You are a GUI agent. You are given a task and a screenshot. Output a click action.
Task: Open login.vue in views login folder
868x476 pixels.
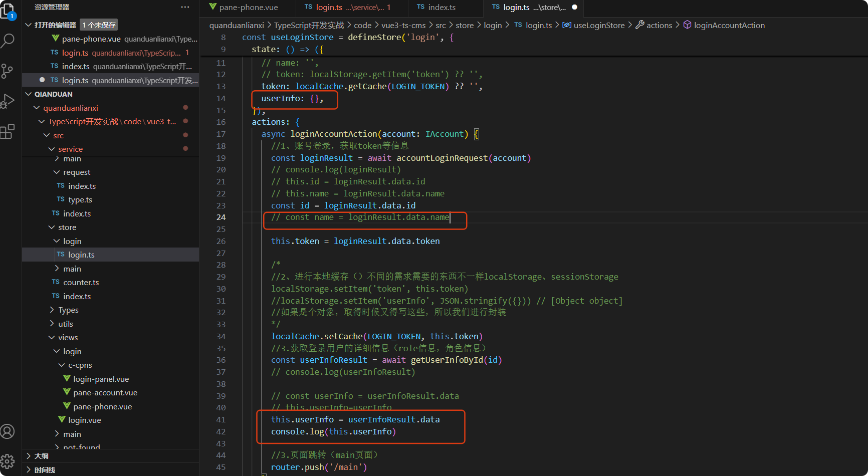[x=110, y=420]
